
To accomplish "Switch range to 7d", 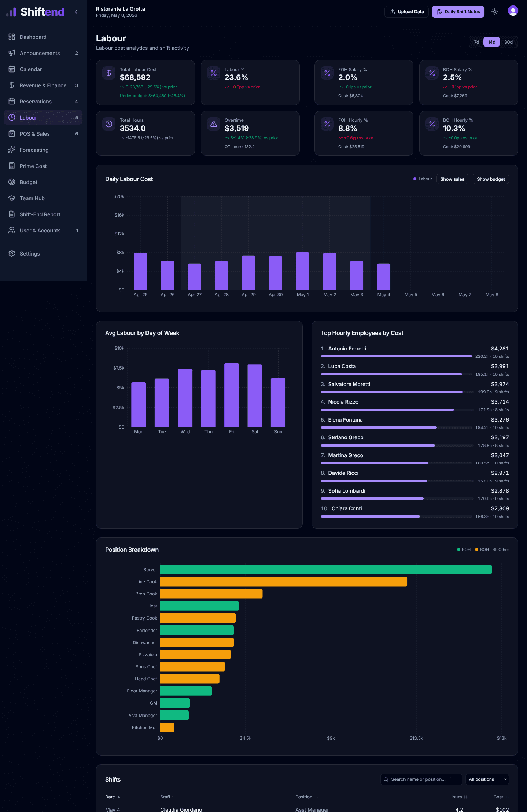I will [476, 42].
